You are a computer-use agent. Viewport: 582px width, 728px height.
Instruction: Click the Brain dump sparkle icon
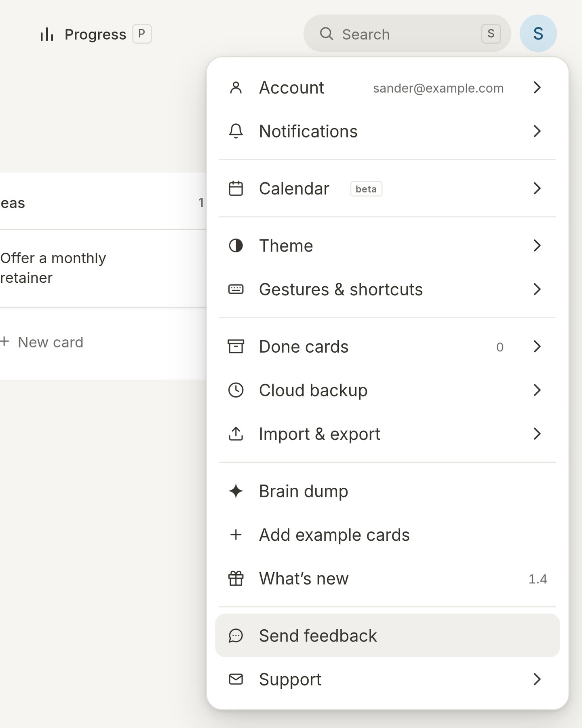point(236,491)
